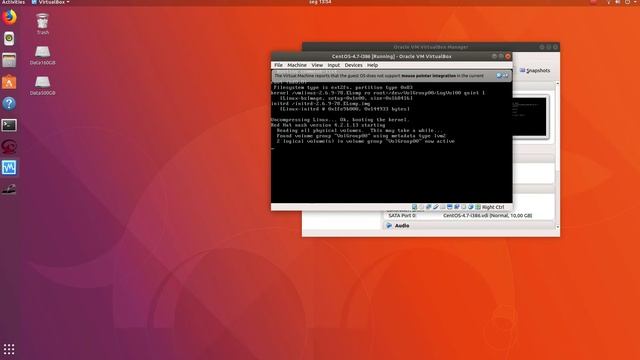Open the volume indicator in top bar
The width and height of the screenshot is (640, 360).
(x=618, y=2)
